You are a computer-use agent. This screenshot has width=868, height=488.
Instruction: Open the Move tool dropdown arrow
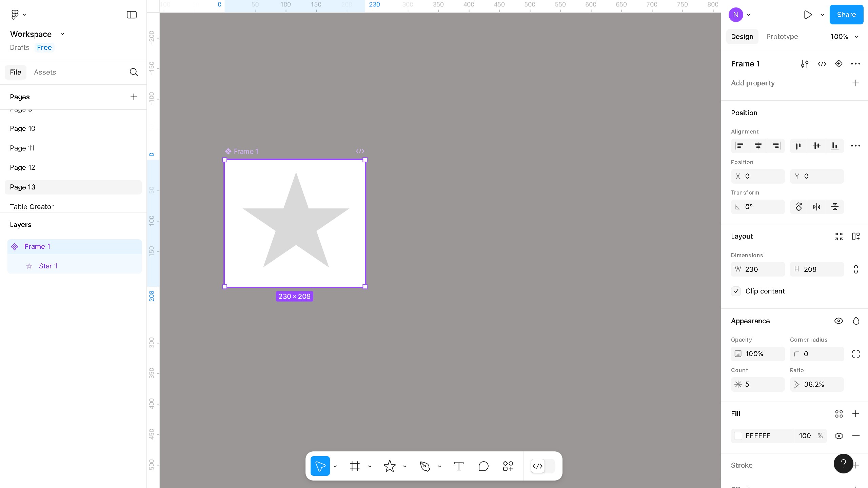(x=335, y=466)
